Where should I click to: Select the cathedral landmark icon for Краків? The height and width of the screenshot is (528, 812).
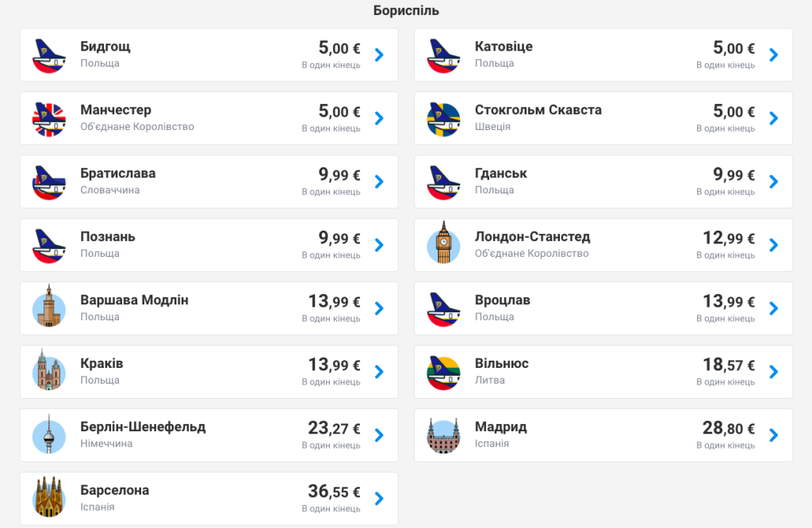click(49, 371)
